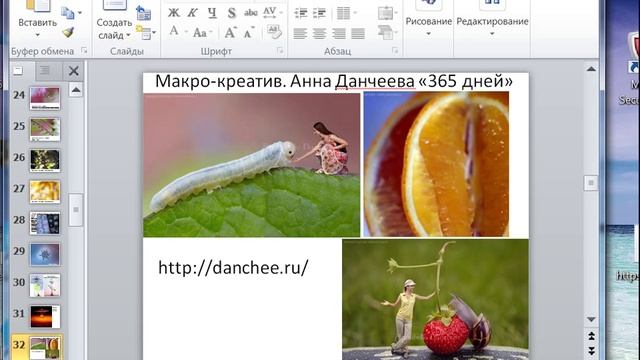Justify the text
640x360 pixels.
click(358, 33)
